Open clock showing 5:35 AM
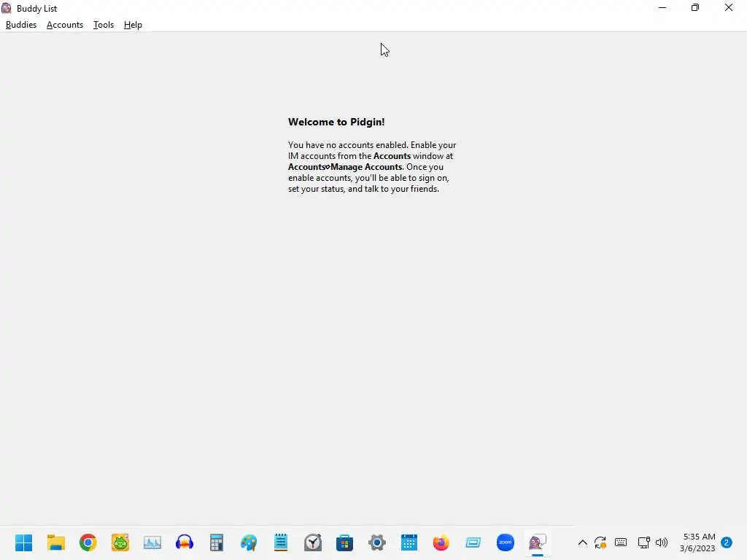 point(698,542)
